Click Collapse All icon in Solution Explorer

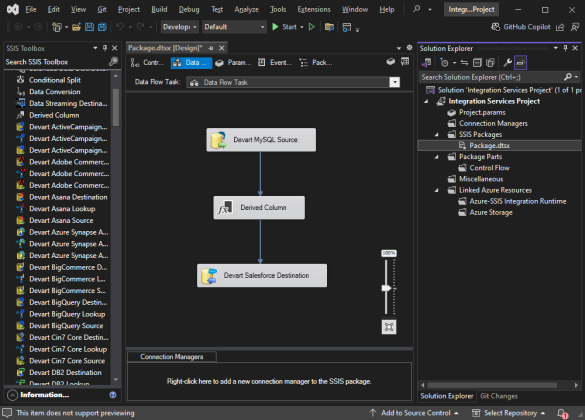(477, 63)
